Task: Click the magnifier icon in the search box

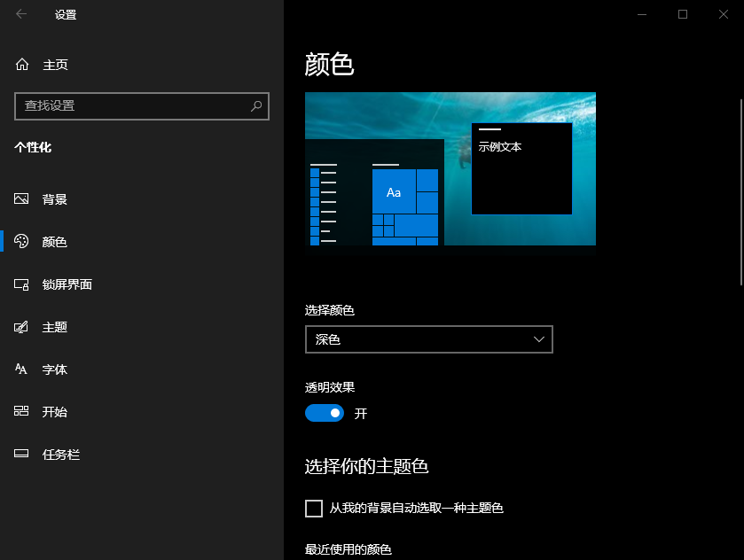Action: tap(256, 106)
